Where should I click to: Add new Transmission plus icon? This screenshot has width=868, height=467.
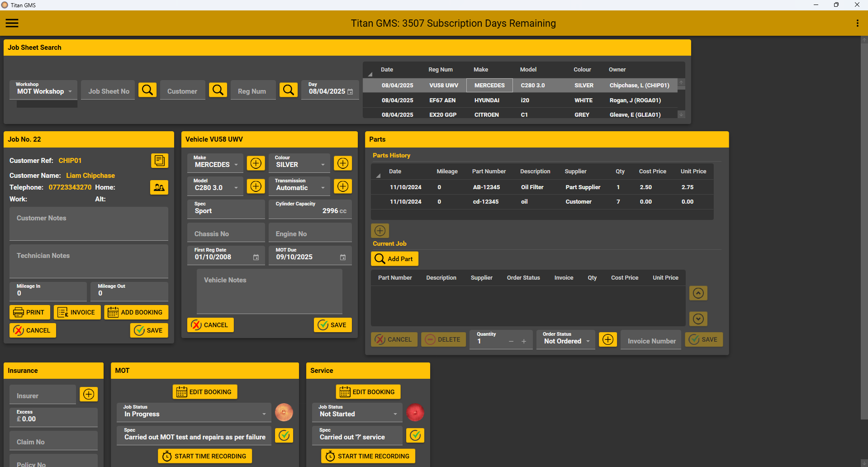tap(343, 186)
